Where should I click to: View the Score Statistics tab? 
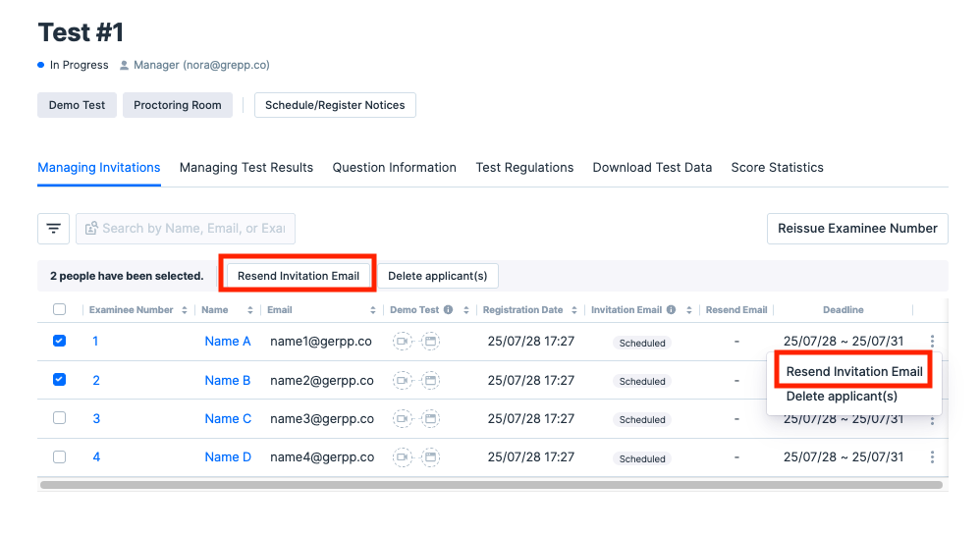pos(777,168)
